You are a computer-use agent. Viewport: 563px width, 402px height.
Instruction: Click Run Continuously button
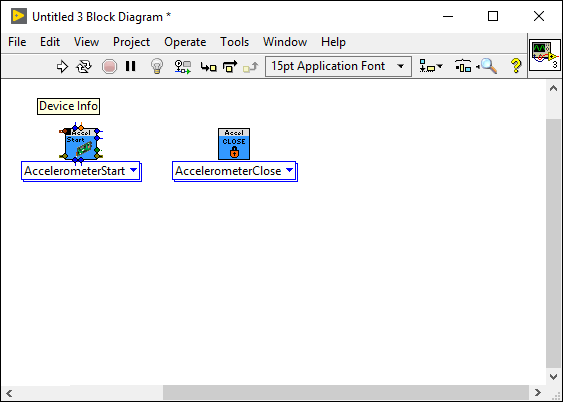point(84,66)
